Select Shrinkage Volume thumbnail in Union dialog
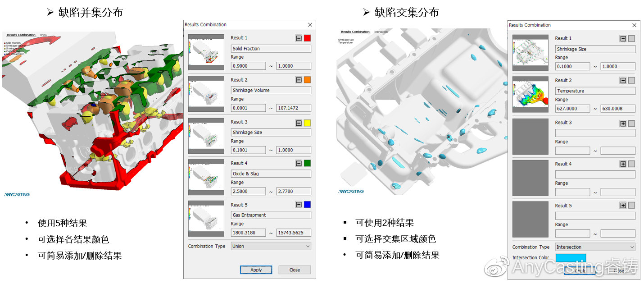This screenshot has height=284, width=644. (206, 94)
